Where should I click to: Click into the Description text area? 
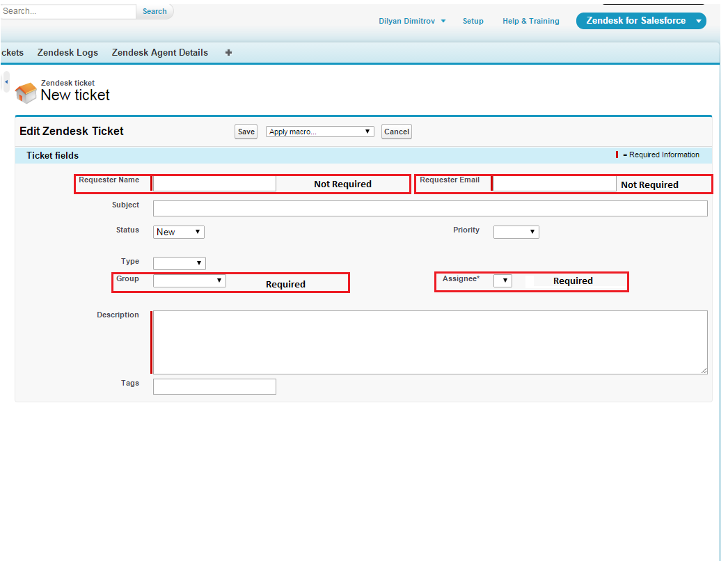(430, 342)
